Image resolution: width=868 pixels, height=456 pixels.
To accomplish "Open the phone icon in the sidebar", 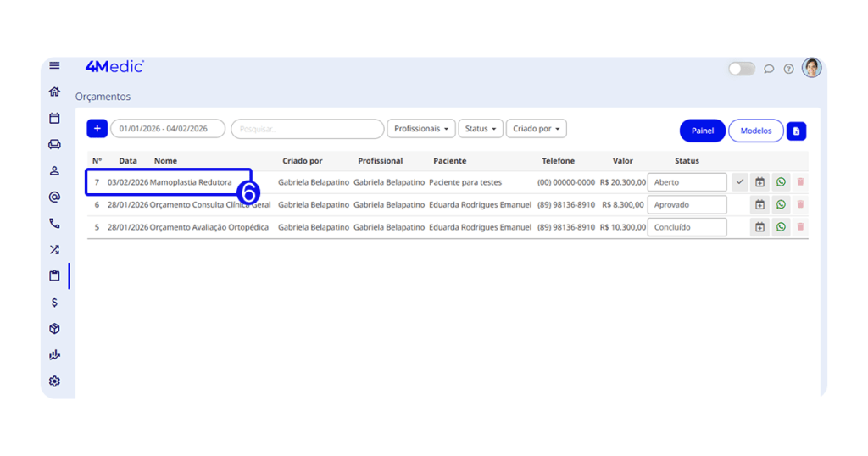I will (54, 224).
